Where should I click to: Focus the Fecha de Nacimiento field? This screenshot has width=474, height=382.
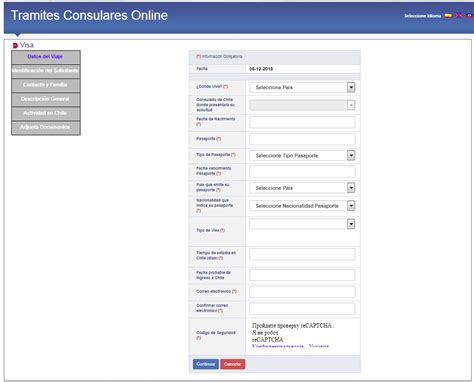302,122
